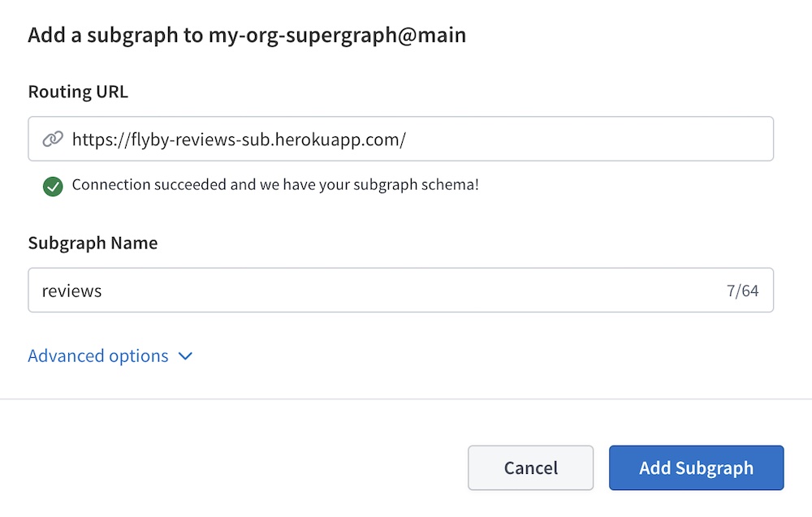The height and width of the screenshot is (517, 812).
Task: Click the Advanced options blue link
Action: click(97, 355)
